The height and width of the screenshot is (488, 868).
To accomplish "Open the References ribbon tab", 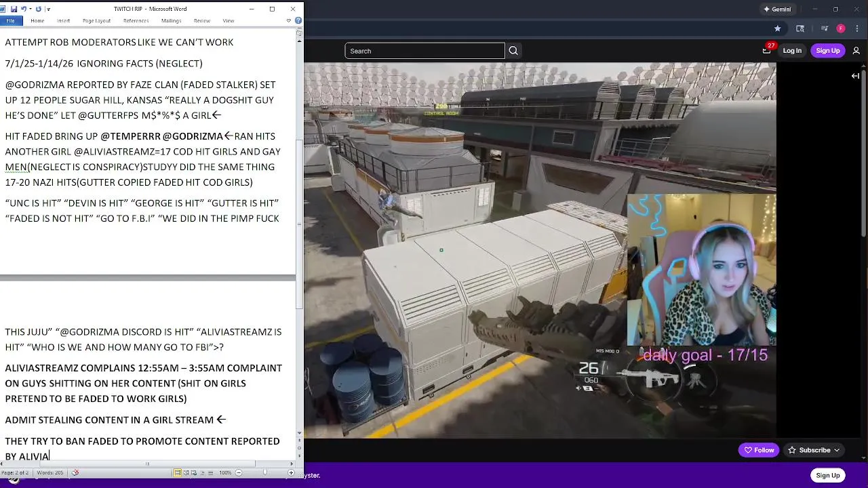I will (x=136, y=21).
